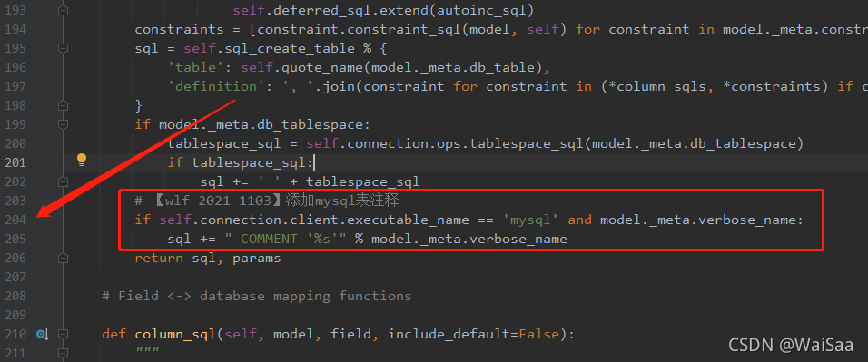This screenshot has height=362, width=868.
Task: Click line number 203 in gutter
Action: tap(15, 201)
